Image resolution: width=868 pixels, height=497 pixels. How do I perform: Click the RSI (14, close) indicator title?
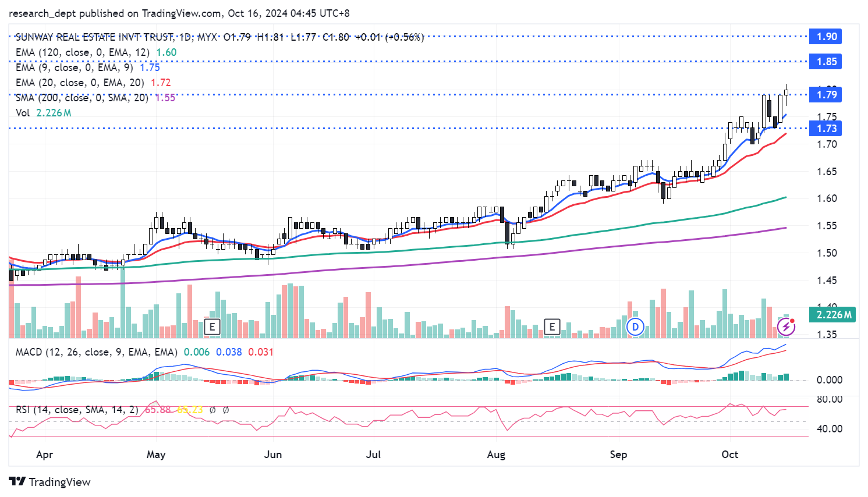(77, 410)
